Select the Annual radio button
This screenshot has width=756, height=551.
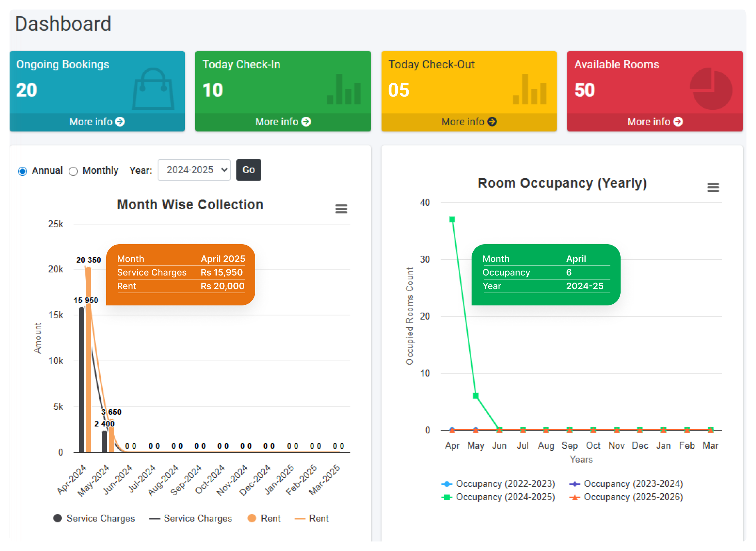(x=22, y=171)
